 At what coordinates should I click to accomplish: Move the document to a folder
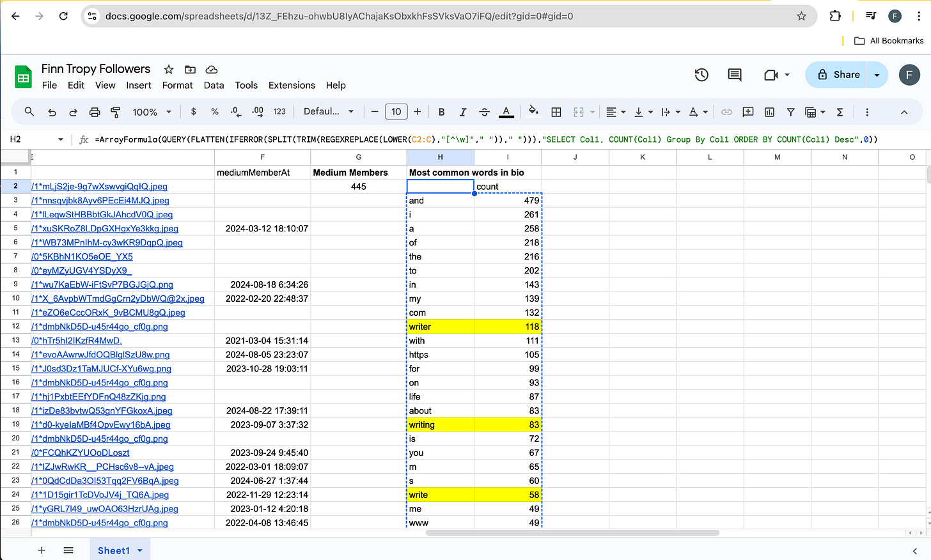[x=190, y=69]
